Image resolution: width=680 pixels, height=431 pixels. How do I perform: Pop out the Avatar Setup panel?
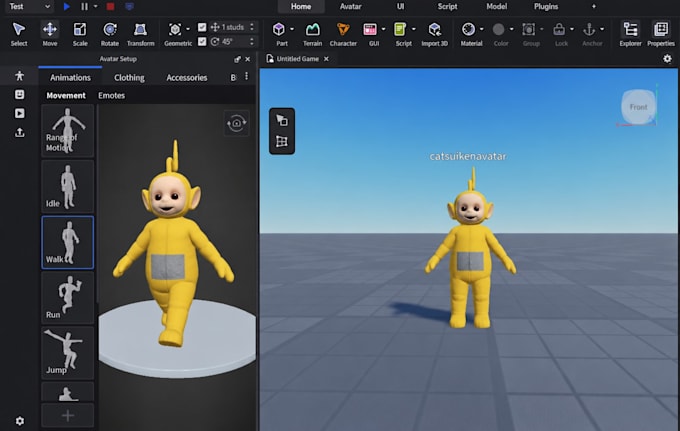(x=237, y=59)
